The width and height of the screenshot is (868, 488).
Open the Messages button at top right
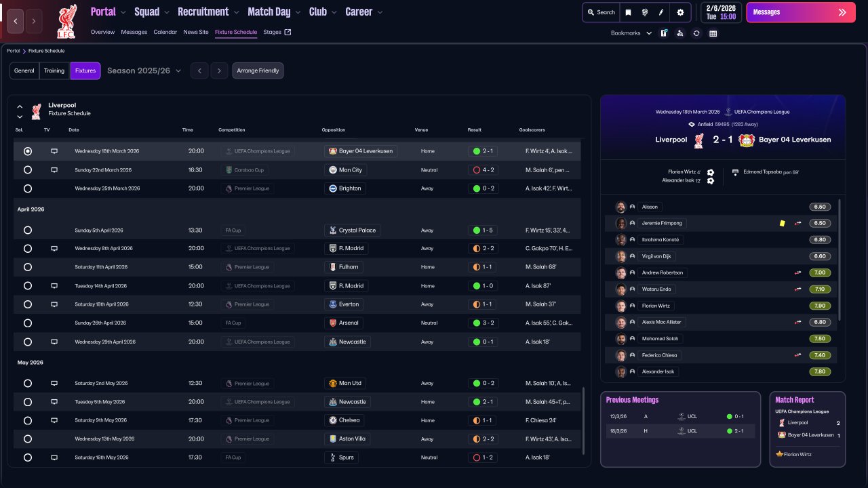[801, 12]
